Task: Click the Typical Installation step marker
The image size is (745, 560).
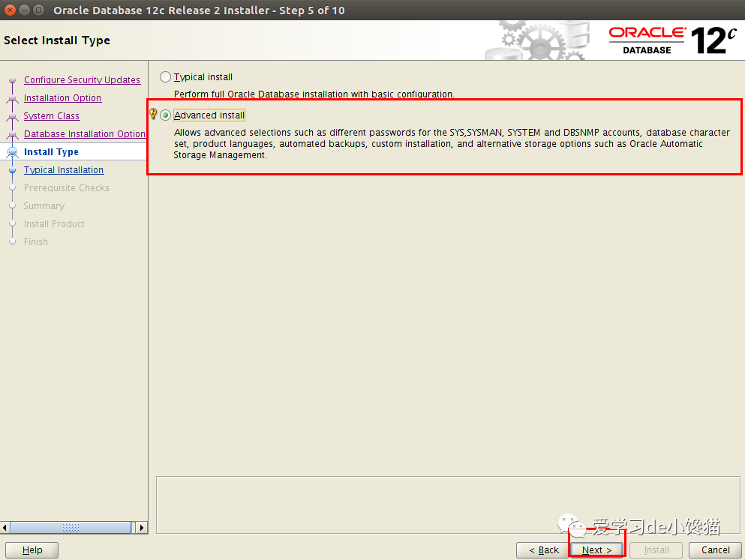Action: tap(12, 170)
